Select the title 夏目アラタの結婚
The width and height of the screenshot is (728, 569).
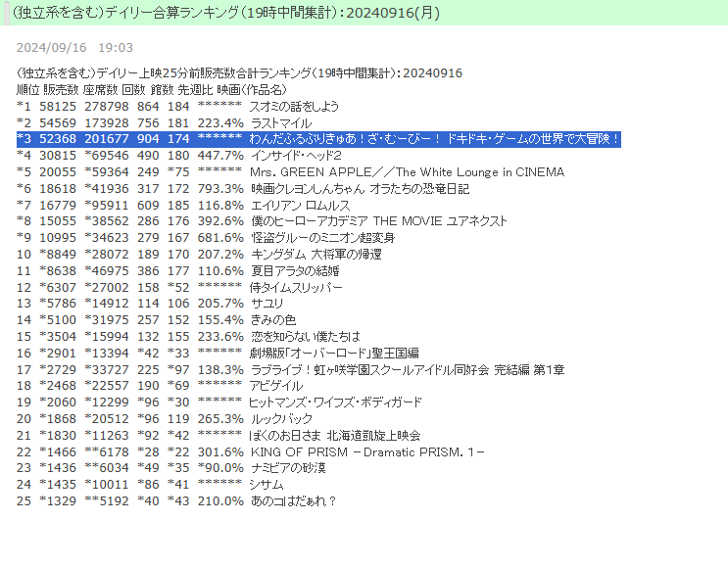coord(295,271)
